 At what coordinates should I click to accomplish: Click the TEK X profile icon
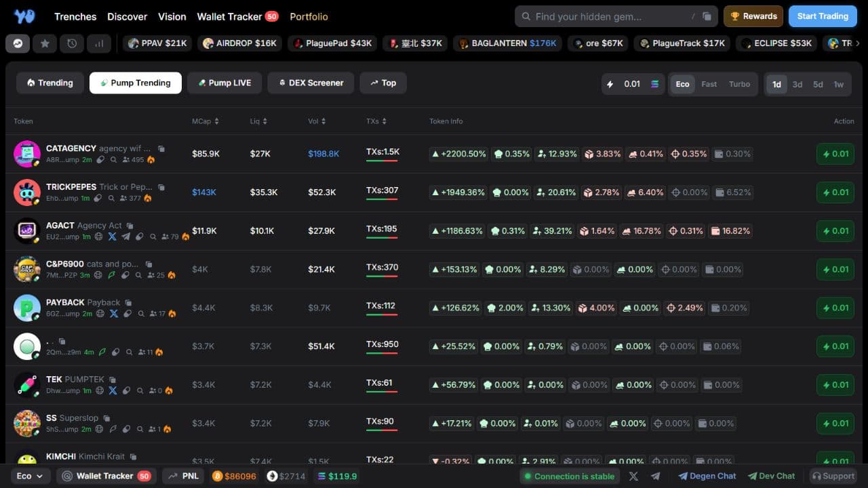click(113, 391)
